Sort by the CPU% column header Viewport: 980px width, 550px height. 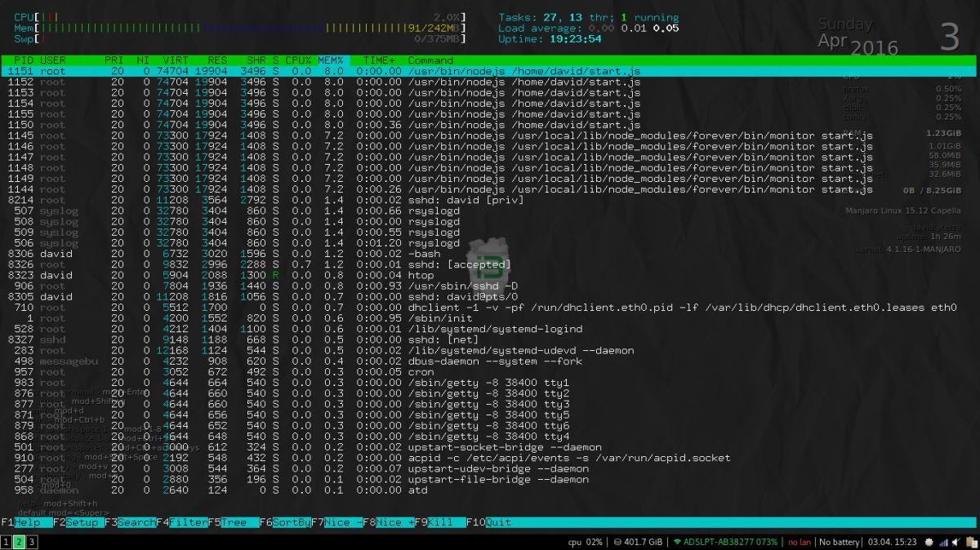point(298,60)
